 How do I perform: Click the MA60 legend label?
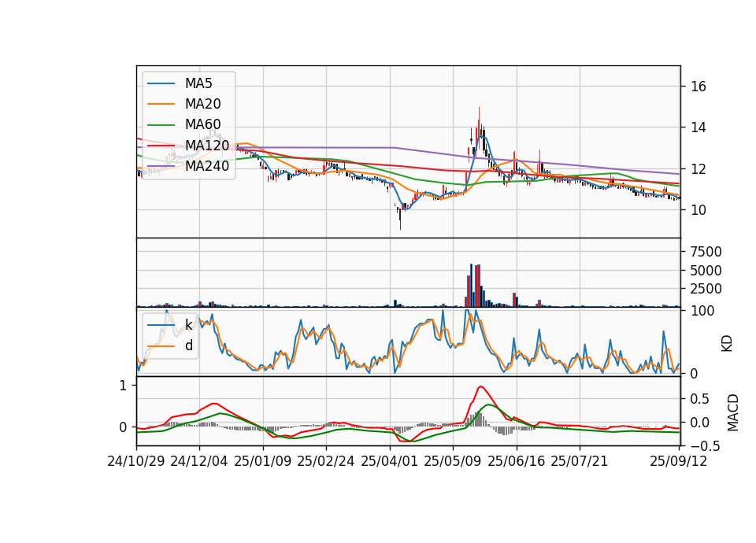(202, 125)
